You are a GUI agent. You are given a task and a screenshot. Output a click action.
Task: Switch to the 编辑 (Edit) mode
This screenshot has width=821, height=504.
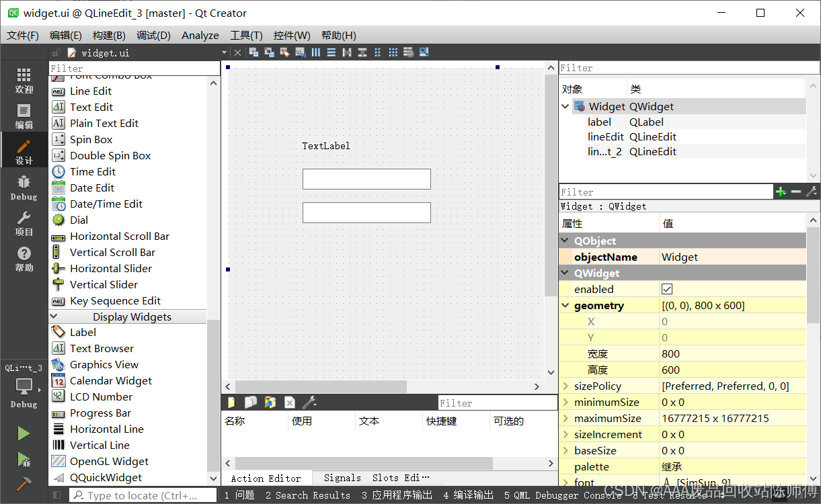tap(24, 116)
